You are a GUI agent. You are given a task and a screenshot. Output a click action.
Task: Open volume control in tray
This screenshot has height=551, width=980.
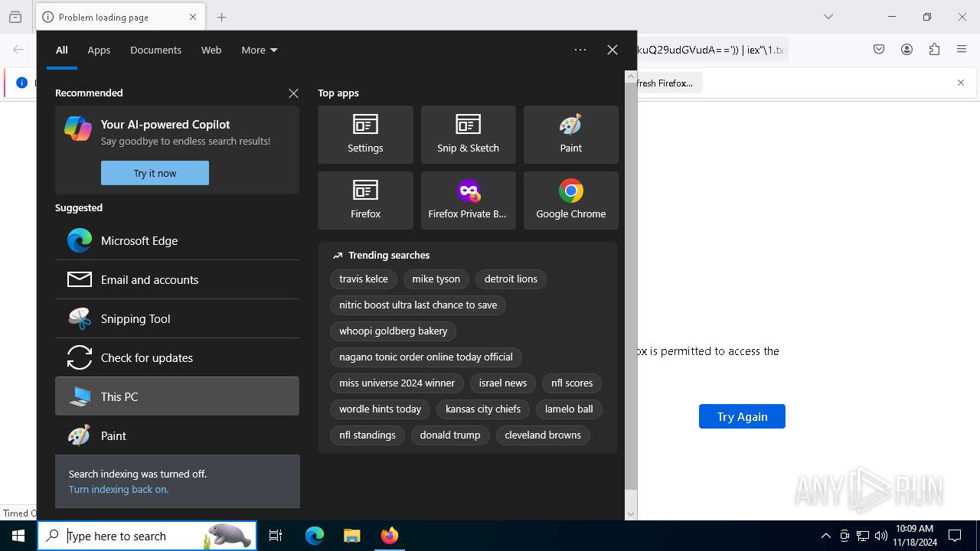[x=881, y=536]
